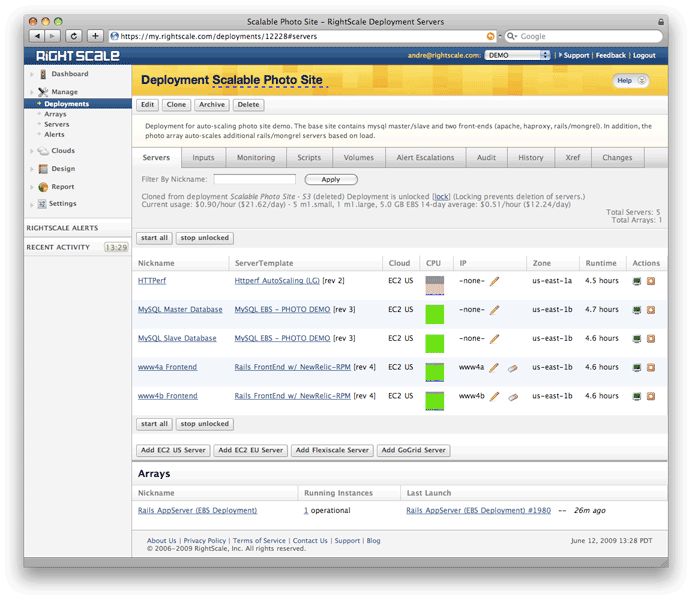This screenshot has height=600, width=692.
Task: Click the Archive button
Action: (x=212, y=105)
